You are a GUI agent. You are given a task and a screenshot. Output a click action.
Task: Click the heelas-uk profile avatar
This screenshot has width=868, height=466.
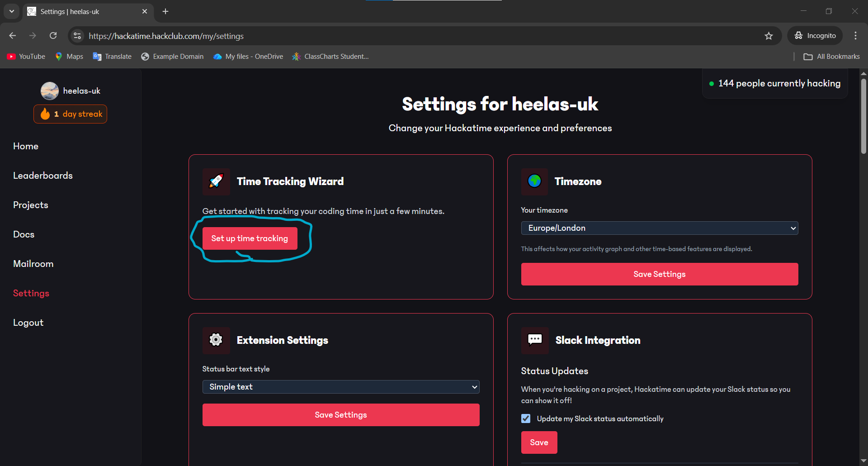pos(50,90)
